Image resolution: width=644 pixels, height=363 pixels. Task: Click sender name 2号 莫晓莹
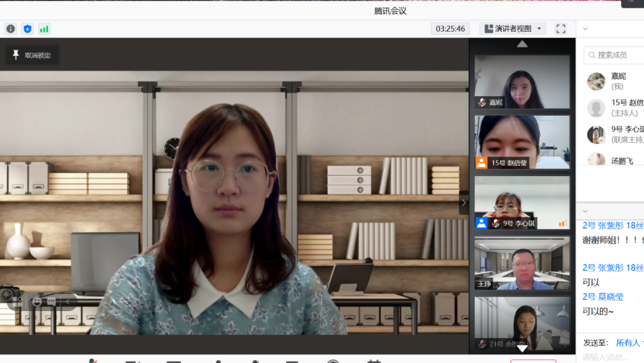603,297
